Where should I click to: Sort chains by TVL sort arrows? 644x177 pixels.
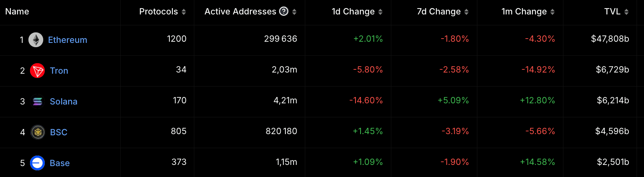coord(626,12)
